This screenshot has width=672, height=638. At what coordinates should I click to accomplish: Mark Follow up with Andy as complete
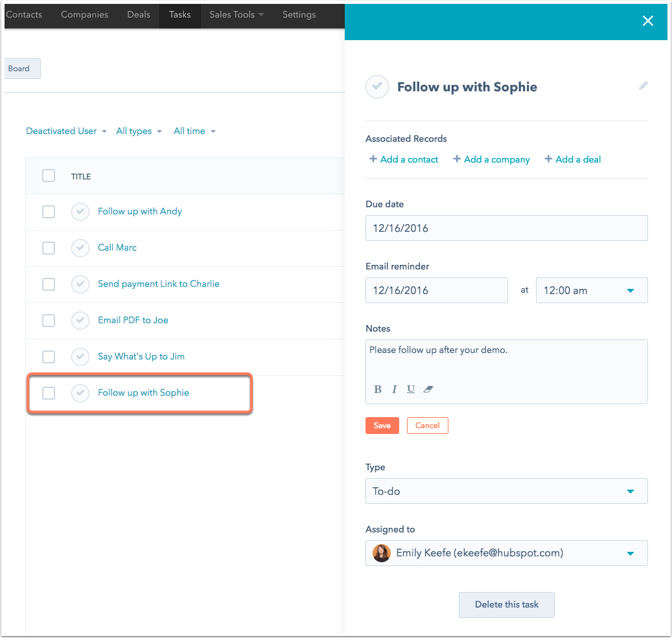(80, 212)
